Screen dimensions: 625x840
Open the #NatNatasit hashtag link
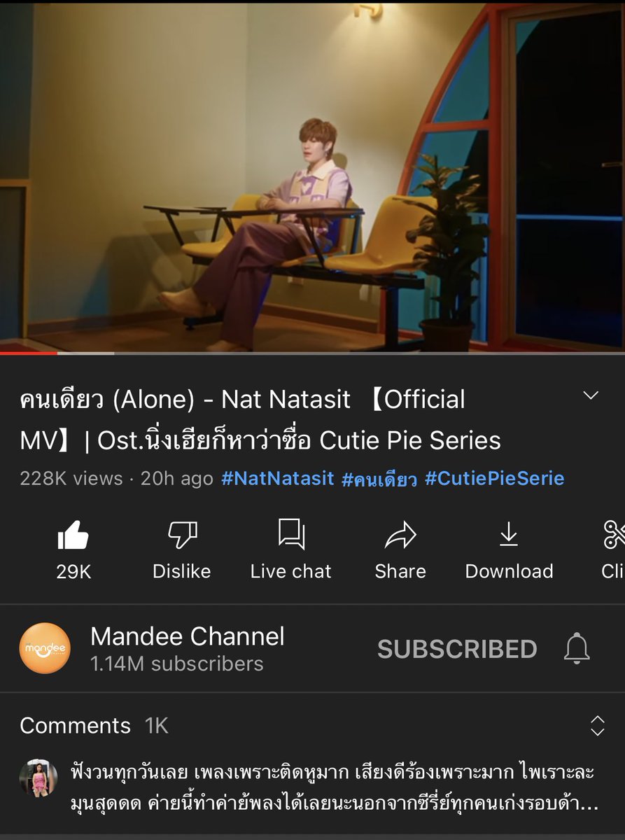point(278,479)
